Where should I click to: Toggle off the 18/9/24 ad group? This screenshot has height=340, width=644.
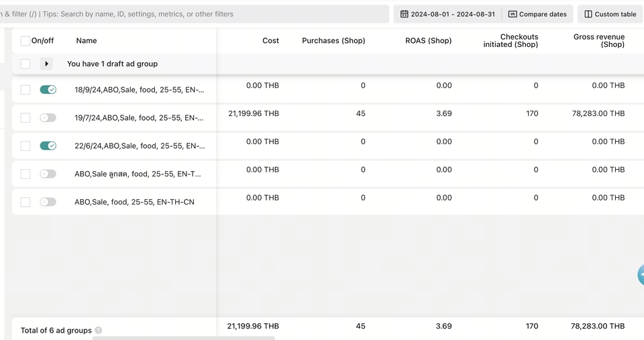48,90
